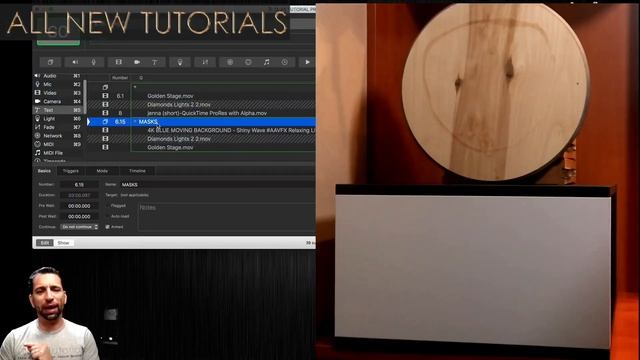Viewport: 640px width, 360px height.
Task: Click the Pre Wait time field
Action: [79, 206]
